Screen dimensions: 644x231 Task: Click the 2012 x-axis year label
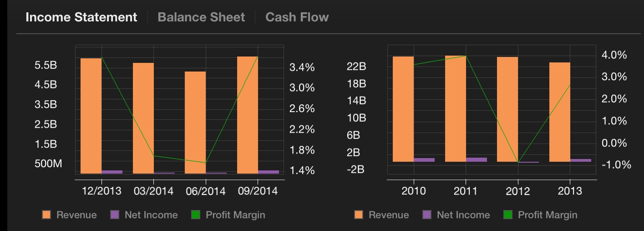517,191
